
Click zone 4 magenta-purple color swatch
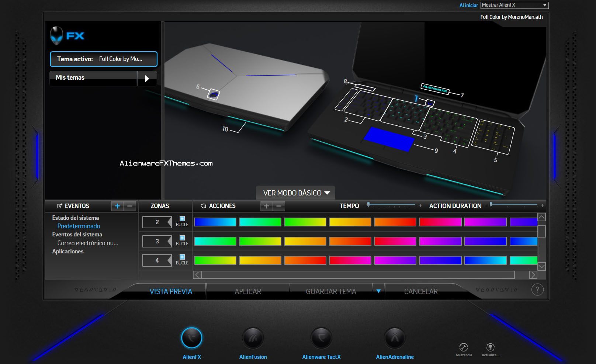click(x=395, y=260)
